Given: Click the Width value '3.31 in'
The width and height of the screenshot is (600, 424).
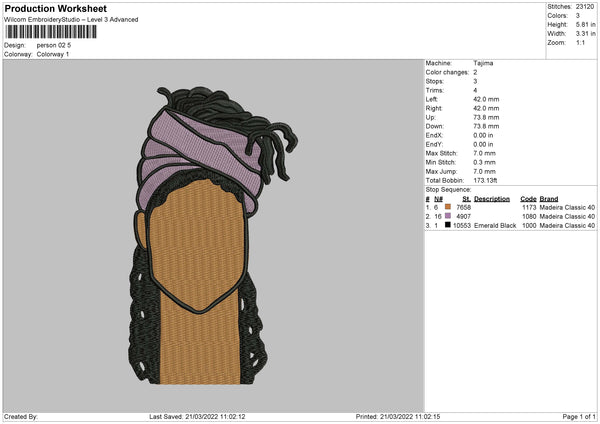Looking at the screenshot, I should coord(586,34).
